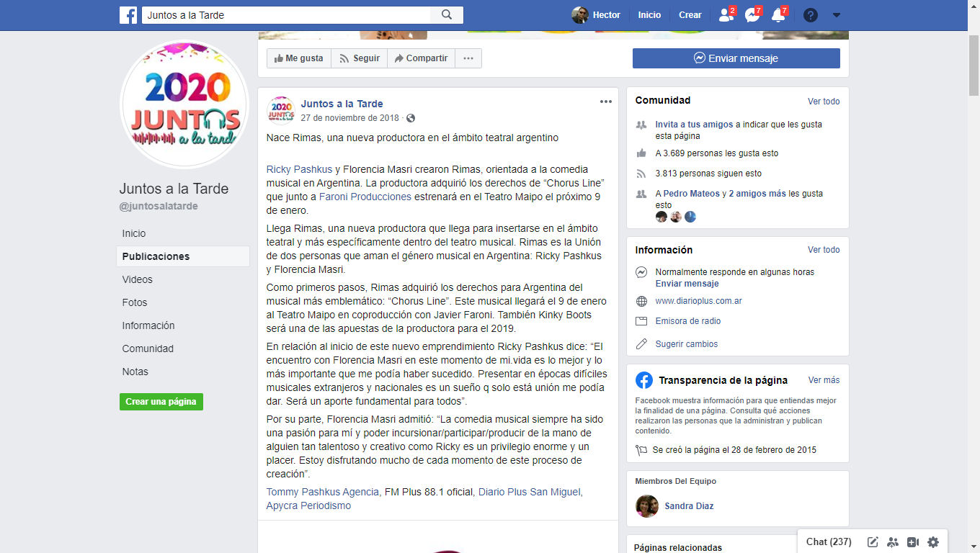The height and width of the screenshot is (553, 980).
Task: Open Hector's profile avatar
Action: (580, 15)
